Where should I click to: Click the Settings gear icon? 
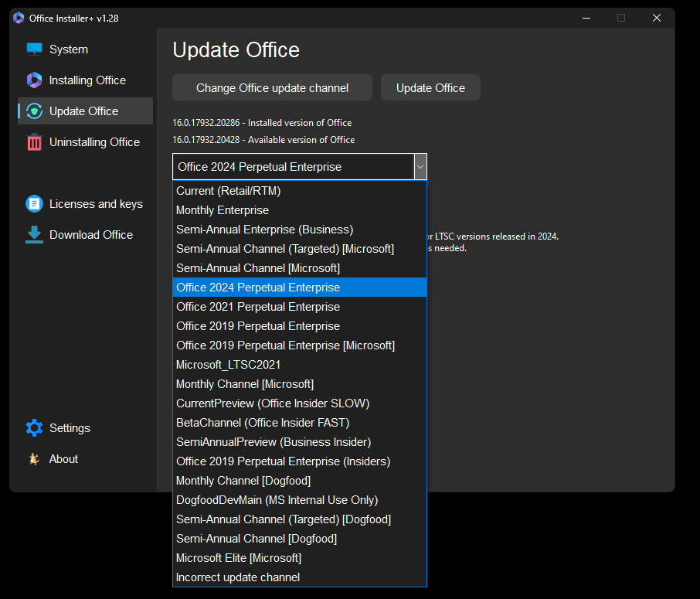coord(34,428)
